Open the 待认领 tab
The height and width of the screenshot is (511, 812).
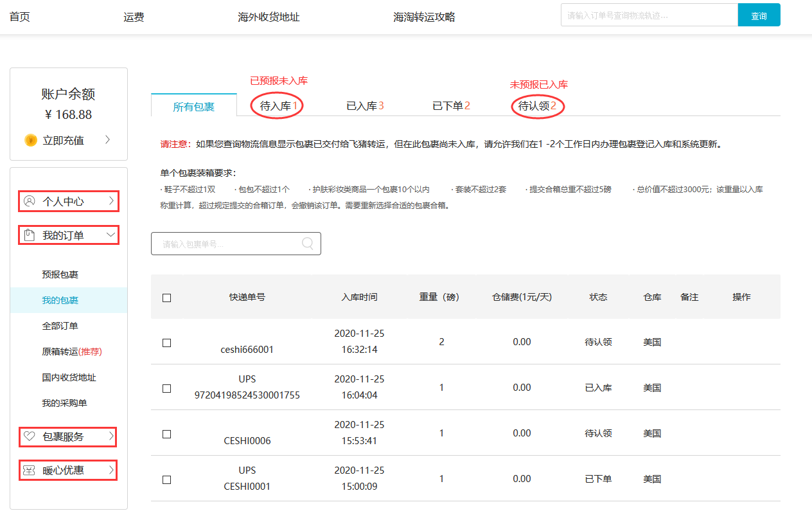coord(537,106)
